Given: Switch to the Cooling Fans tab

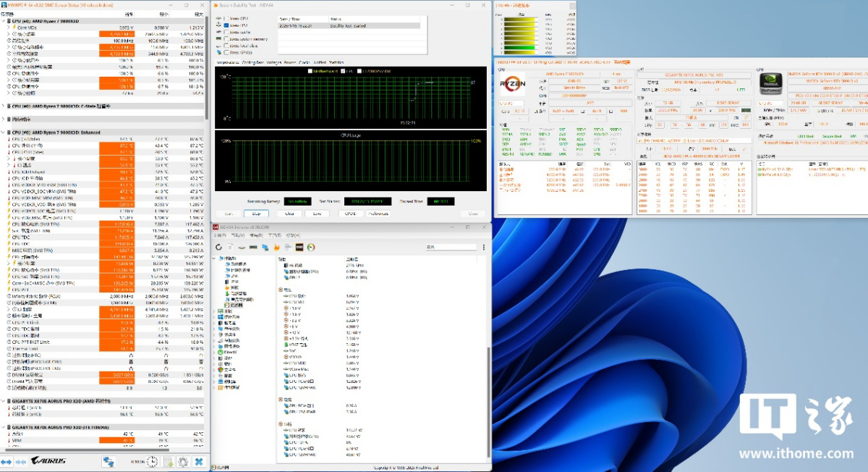Looking at the screenshot, I should point(252,63).
